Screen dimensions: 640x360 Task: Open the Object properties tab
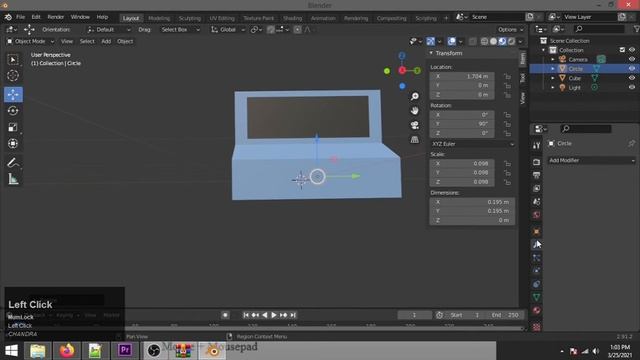(536, 231)
